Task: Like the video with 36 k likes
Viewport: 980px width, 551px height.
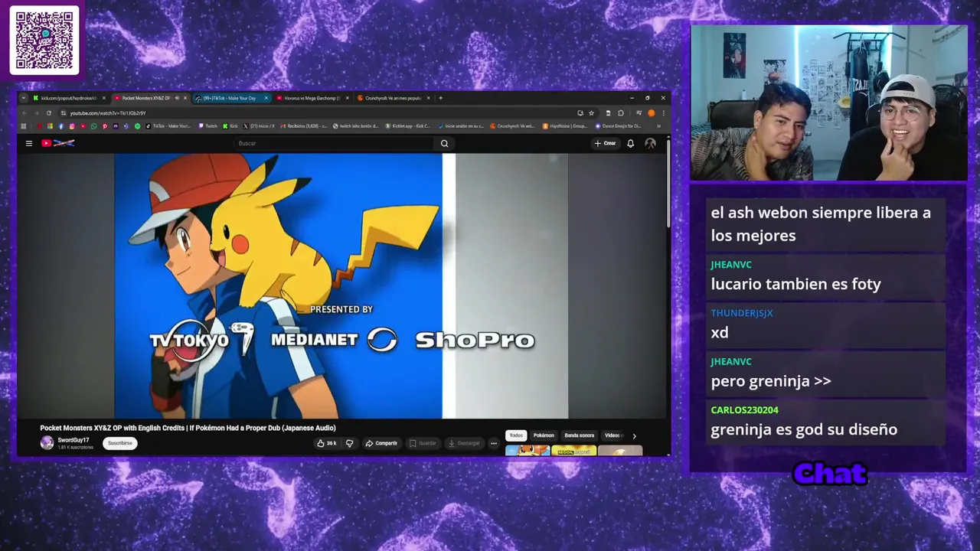Action: (x=327, y=443)
